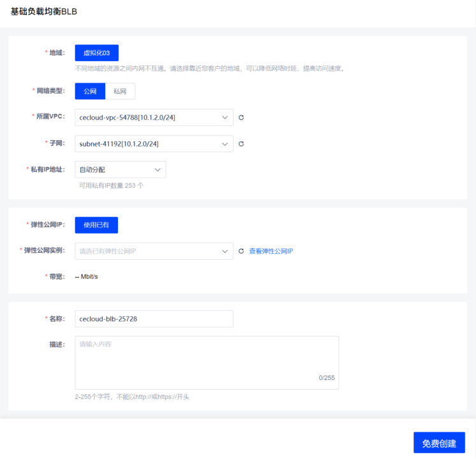Screen dimensions: 476x459
Task: Select the 虚拟化03 region option
Action: 97,53
